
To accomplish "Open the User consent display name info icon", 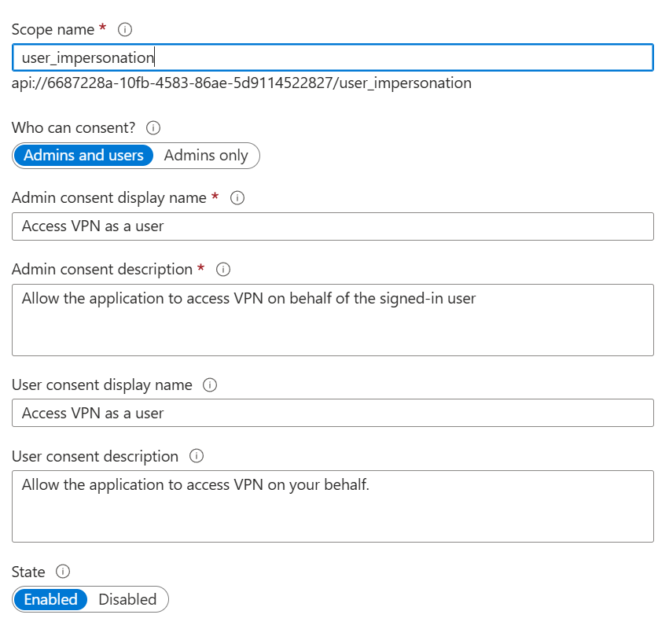I will [x=209, y=385].
